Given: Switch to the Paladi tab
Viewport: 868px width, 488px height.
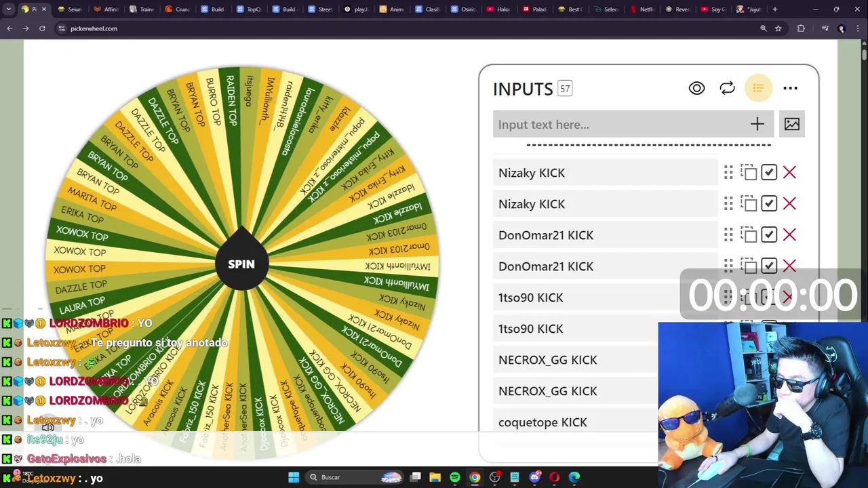Looking at the screenshot, I should 535,9.
